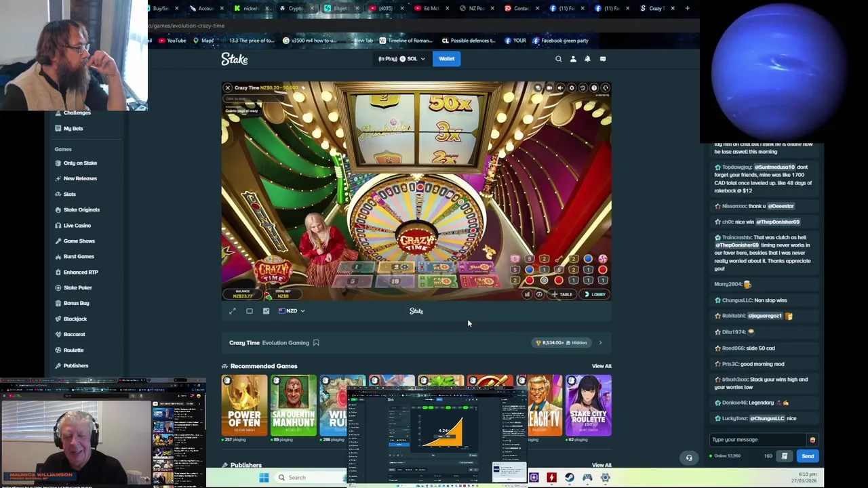Screen dimensions: 868x488
Task: Select Live Casino in sidebar
Action: (77, 226)
